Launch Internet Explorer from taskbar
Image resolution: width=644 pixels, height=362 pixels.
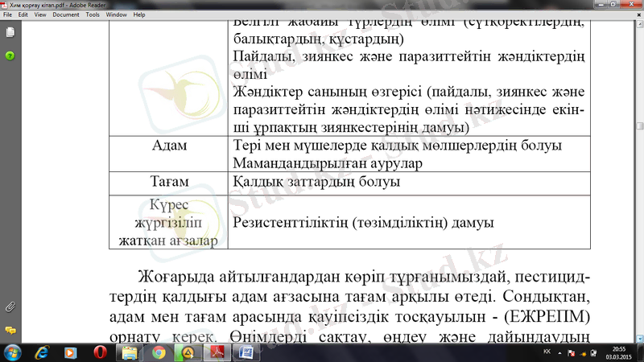pyautogui.click(x=42, y=352)
